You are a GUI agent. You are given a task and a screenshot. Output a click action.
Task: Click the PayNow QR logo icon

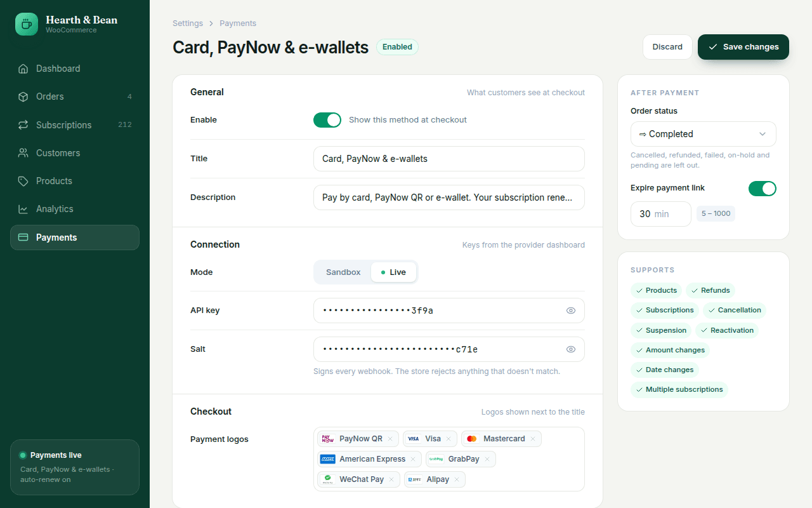pyautogui.click(x=328, y=439)
